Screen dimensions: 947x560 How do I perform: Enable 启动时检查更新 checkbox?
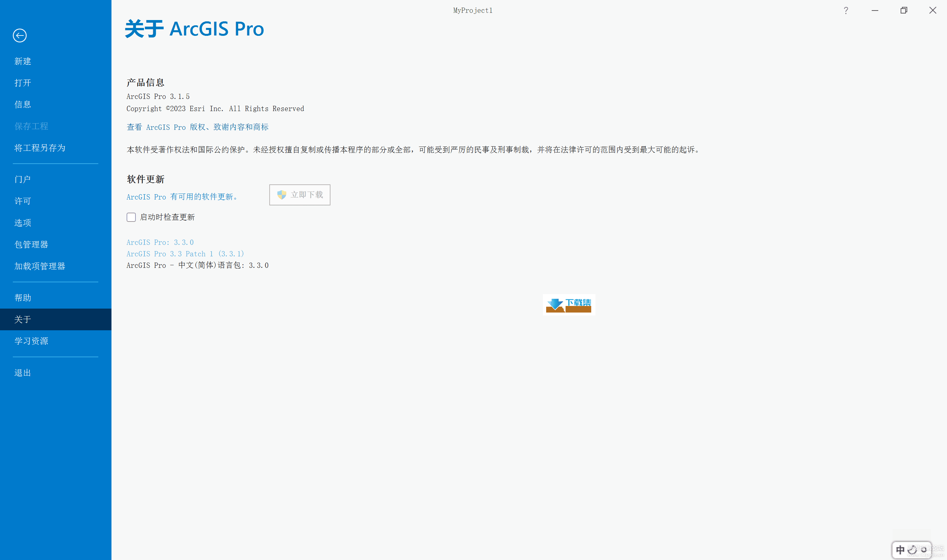point(131,217)
